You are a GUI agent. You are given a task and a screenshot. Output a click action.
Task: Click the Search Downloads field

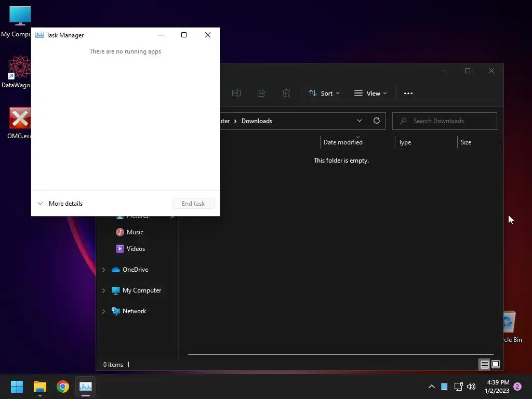tap(445, 121)
